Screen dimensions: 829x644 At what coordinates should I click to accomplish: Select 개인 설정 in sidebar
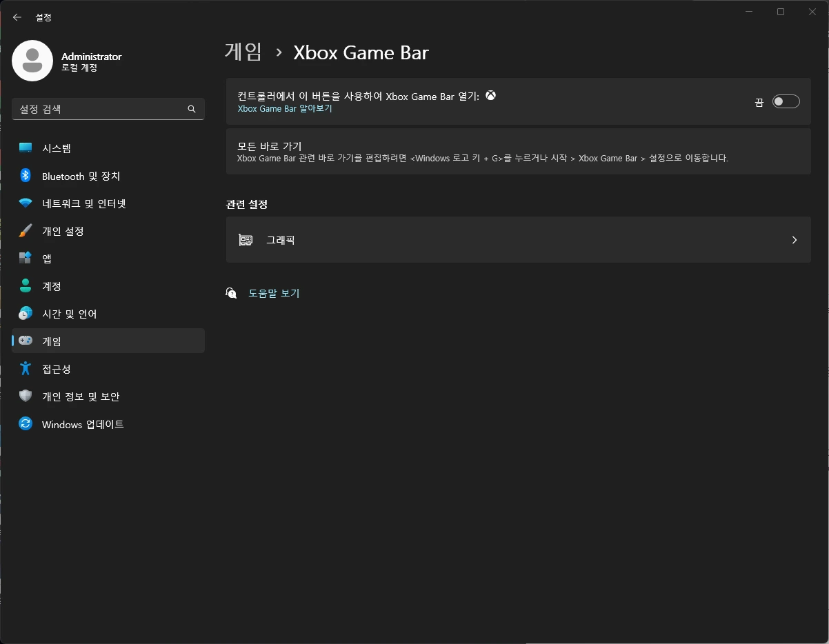click(108, 231)
